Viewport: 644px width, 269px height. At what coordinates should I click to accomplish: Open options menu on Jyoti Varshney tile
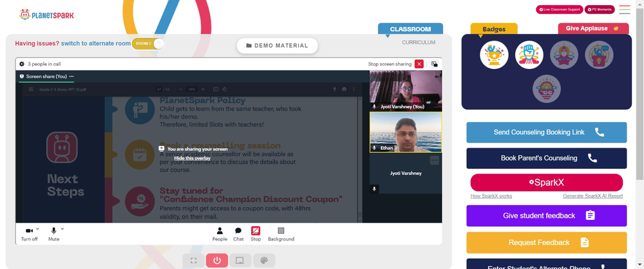[434, 161]
